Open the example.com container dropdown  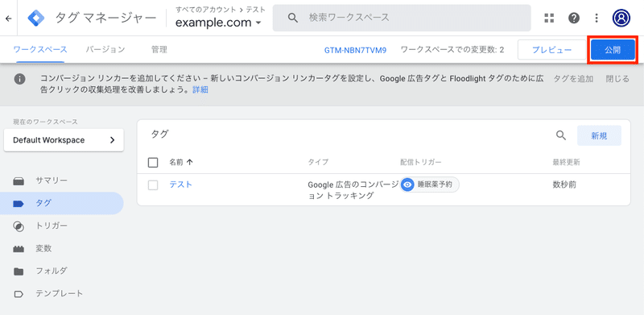pos(218,23)
